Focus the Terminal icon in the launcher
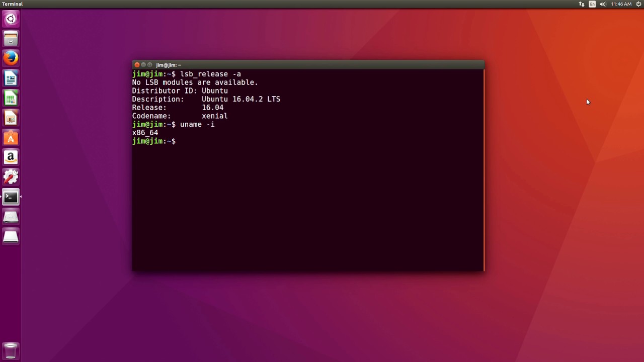 (11, 197)
